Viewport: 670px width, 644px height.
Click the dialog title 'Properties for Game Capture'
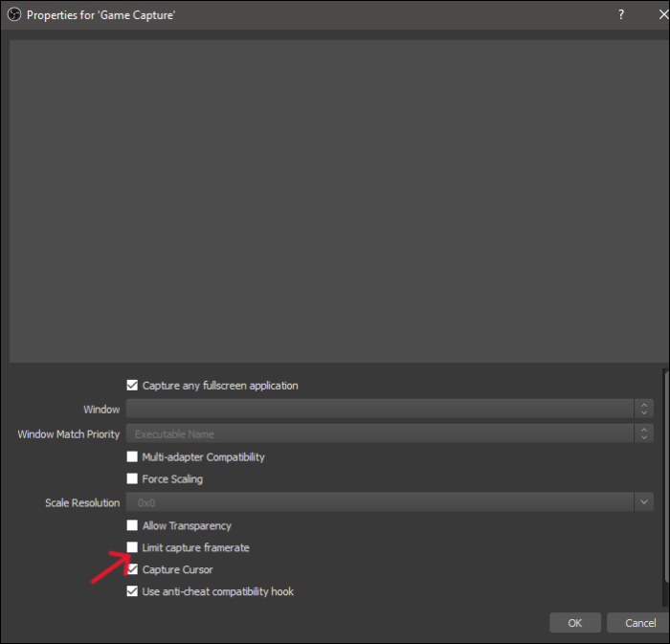click(100, 15)
